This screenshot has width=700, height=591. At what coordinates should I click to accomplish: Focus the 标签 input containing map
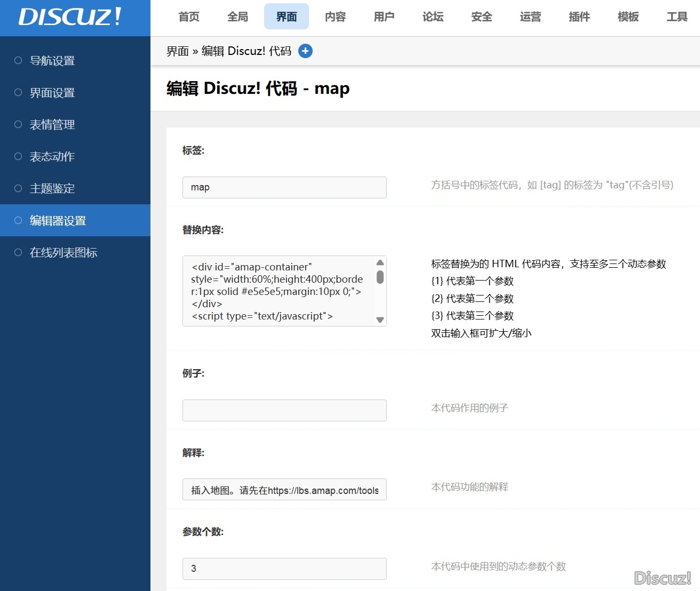coord(284,187)
